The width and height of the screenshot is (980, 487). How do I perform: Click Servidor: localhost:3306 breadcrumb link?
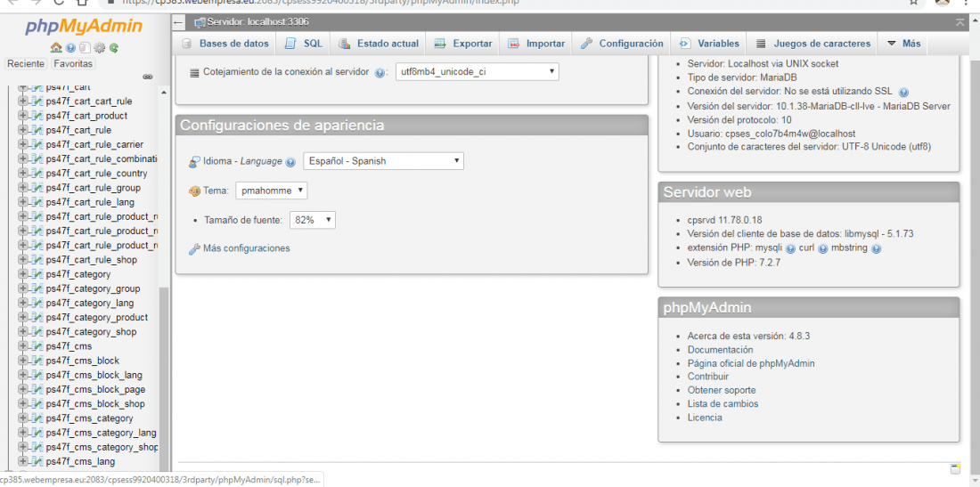click(258, 22)
